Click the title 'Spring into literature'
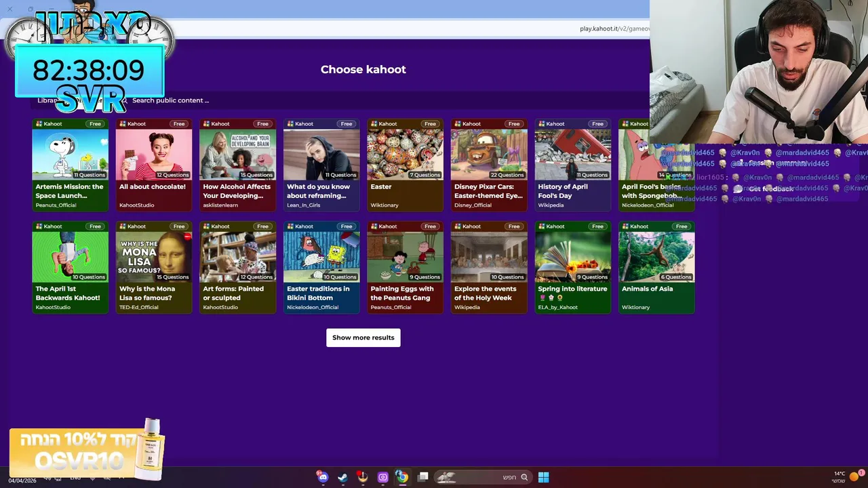Viewport: 868px width, 488px height. 572,289
